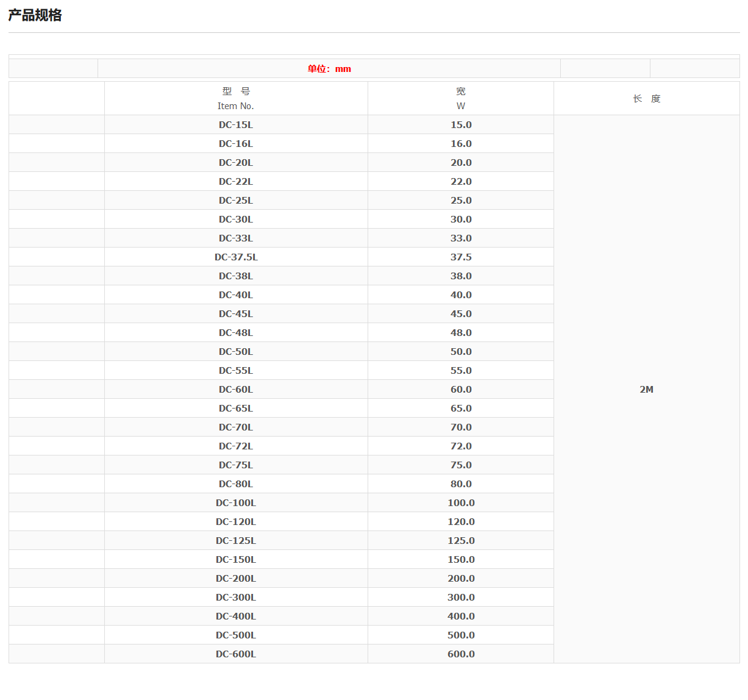Viewport: 748px width, 700px height.
Task: Select the DC-100L model cell
Action: click(236, 503)
